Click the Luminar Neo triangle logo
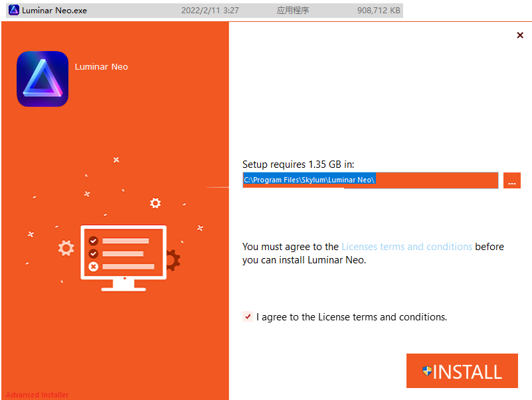The height and width of the screenshot is (400, 532). 43,79
